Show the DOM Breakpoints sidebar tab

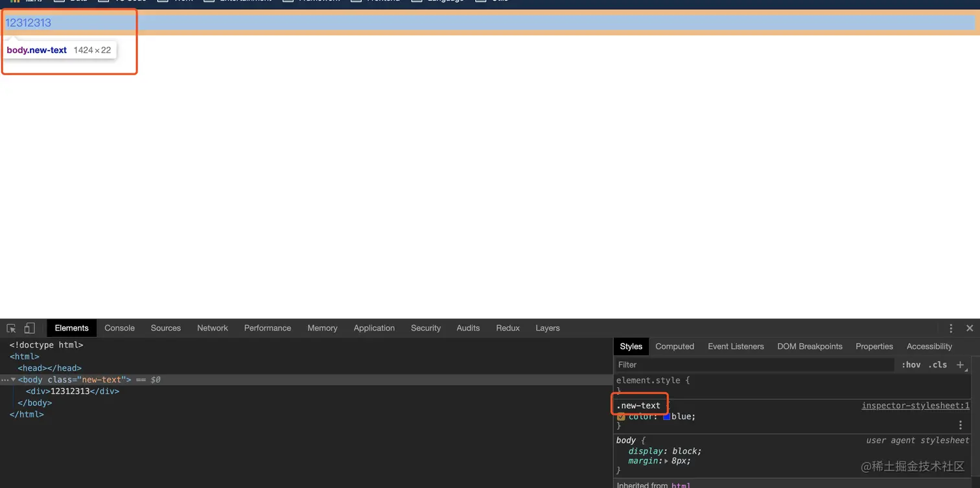click(x=810, y=347)
